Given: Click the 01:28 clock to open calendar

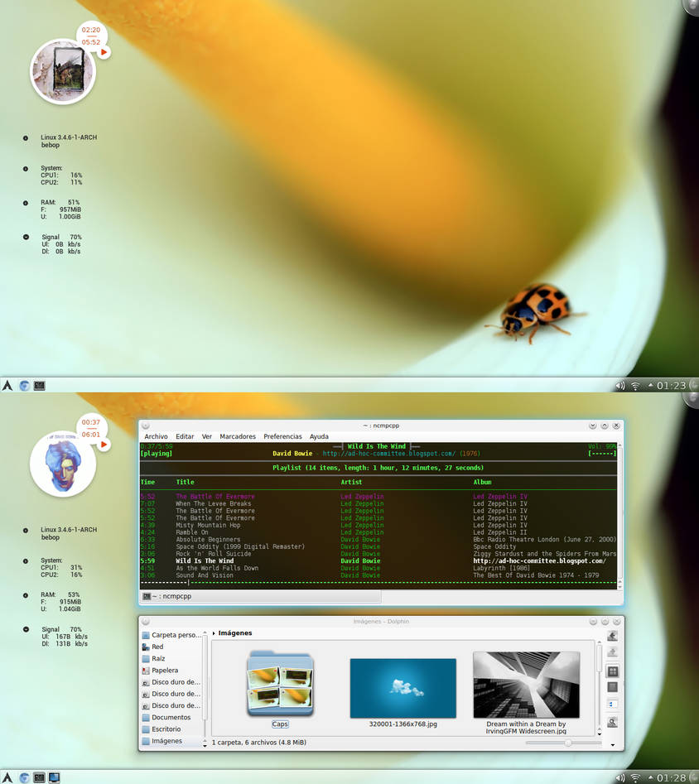Looking at the screenshot, I should 672,777.
